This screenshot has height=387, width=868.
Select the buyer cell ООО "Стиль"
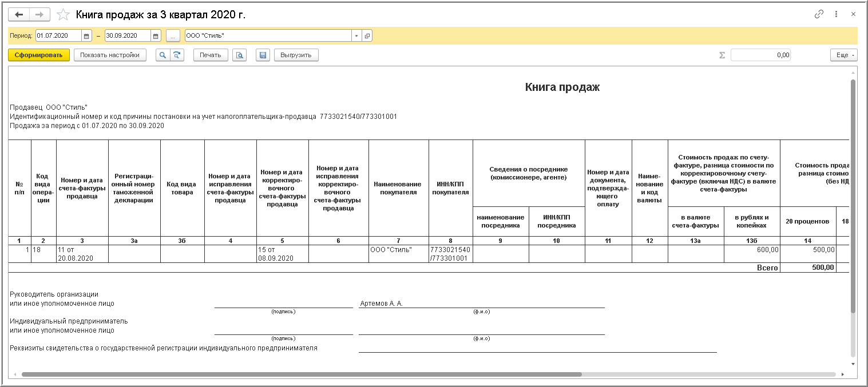399,254
